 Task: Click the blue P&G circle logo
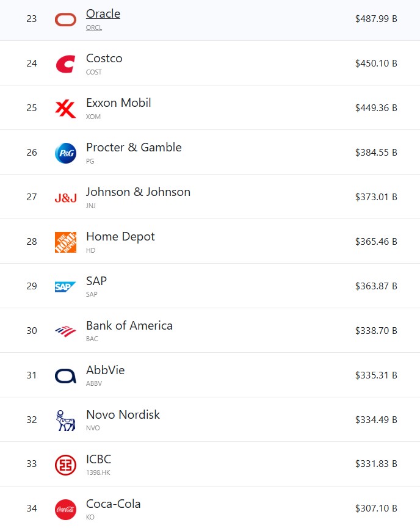(65, 153)
